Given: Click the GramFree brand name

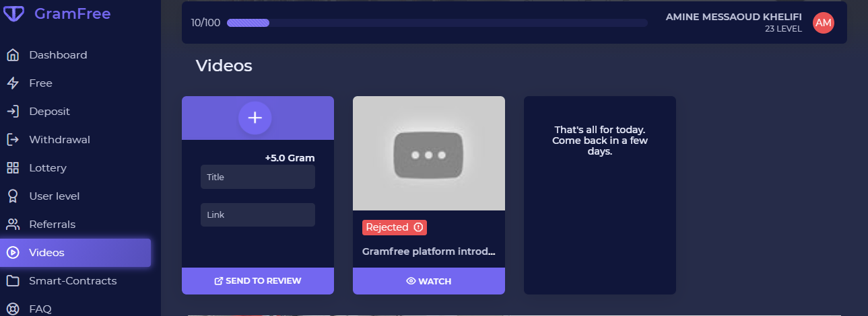Looking at the screenshot, I should tap(72, 13).
